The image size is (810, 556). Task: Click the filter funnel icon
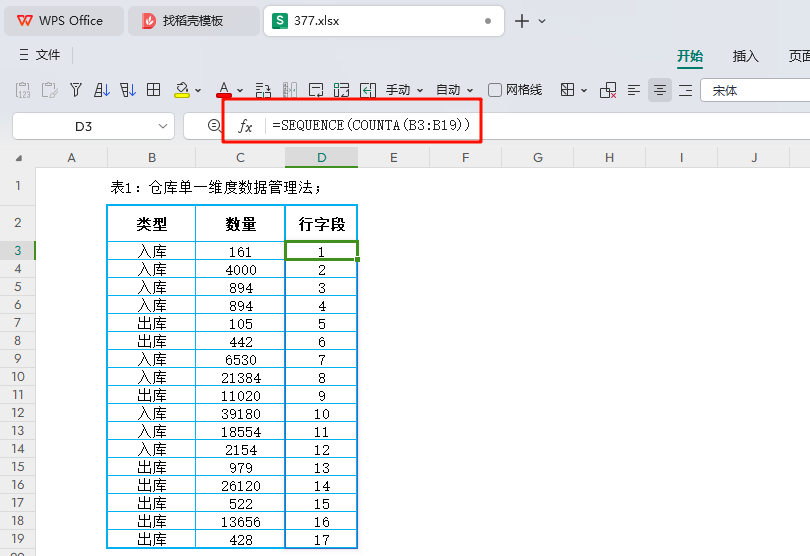(x=76, y=90)
